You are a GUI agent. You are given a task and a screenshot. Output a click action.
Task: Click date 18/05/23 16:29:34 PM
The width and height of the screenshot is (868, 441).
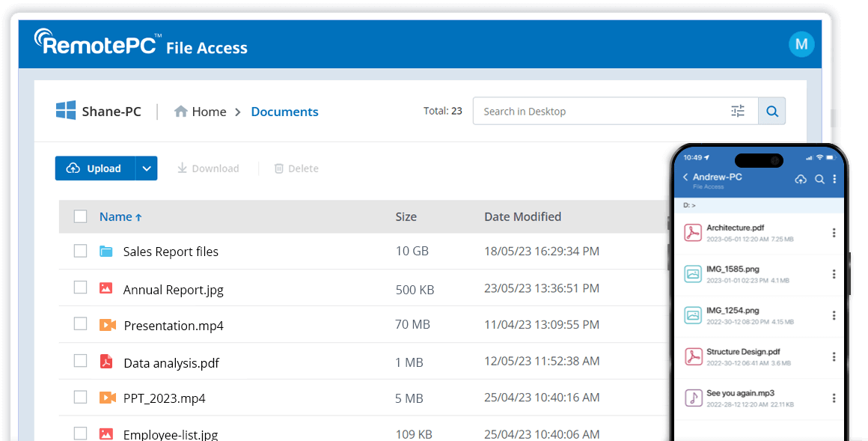[542, 251]
